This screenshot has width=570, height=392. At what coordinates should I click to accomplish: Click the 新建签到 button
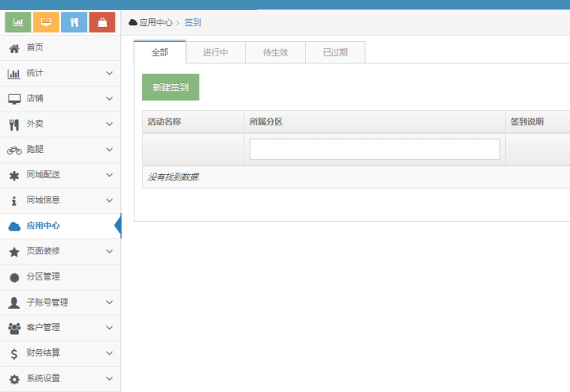click(x=170, y=87)
